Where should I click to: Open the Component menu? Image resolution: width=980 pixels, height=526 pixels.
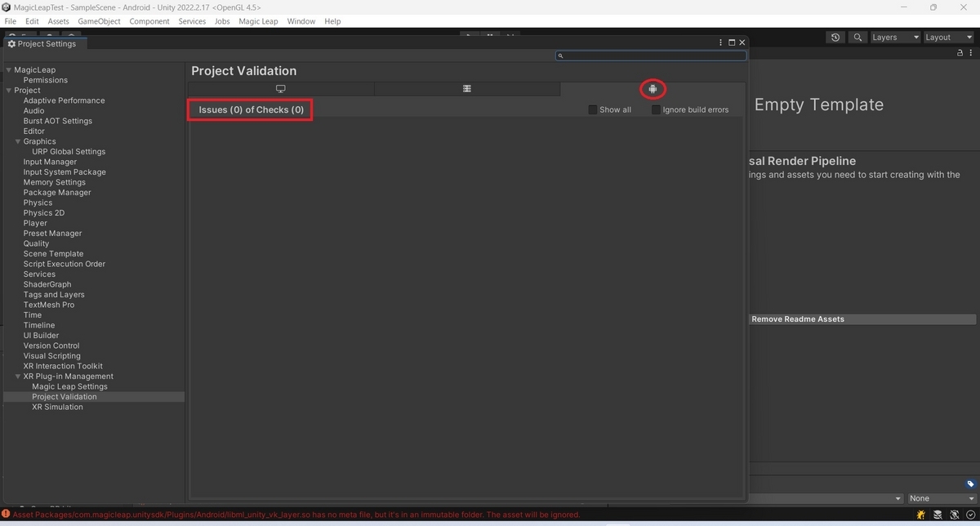coord(149,21)
